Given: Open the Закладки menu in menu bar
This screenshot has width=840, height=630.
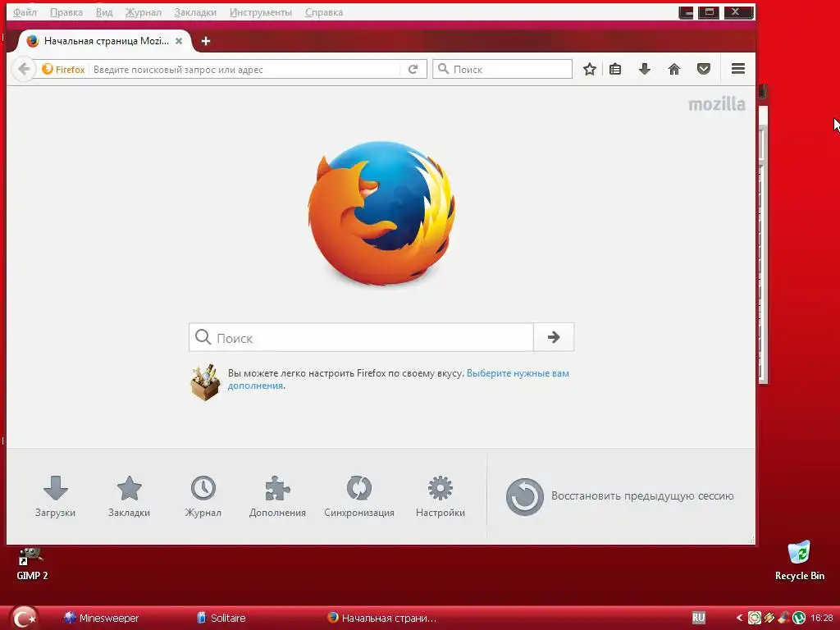Looking at the screenshot, I should [x=195, y=12].
